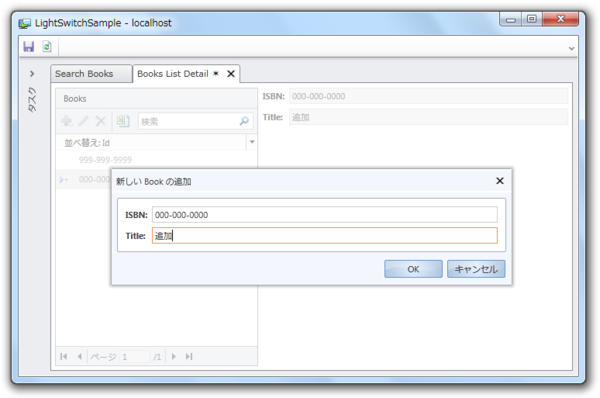Click the Title detail field showing 追加
600x398 pixels.
click(428, 117)
